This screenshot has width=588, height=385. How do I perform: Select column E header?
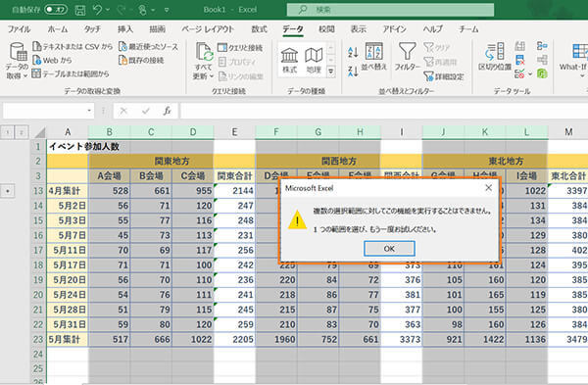pyautogui.click(x=234, y=132)
